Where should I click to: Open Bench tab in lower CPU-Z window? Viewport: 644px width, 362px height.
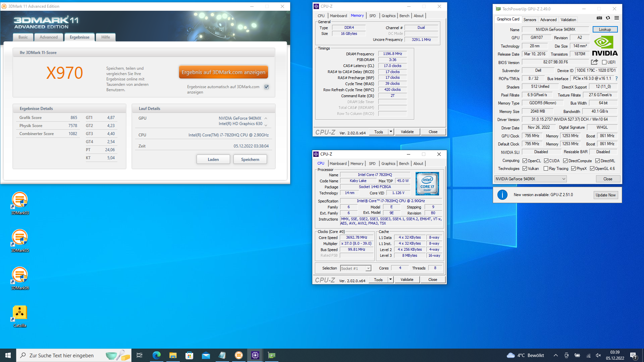click(404, 164)
